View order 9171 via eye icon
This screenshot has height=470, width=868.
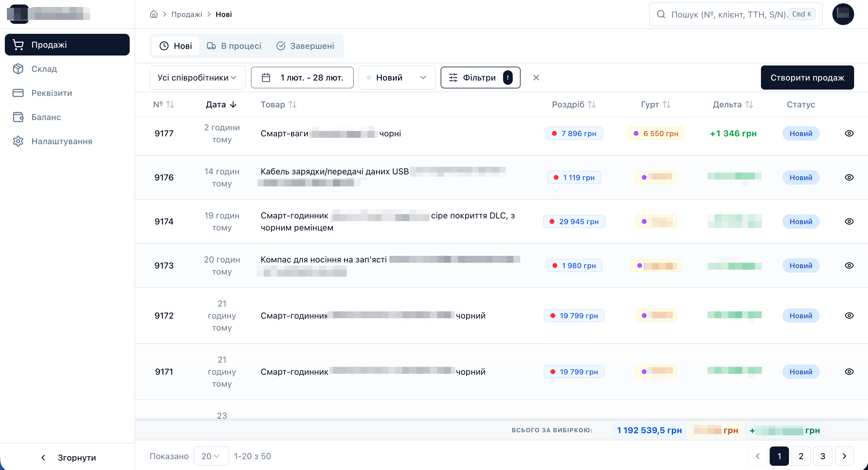tap(849, 372)
